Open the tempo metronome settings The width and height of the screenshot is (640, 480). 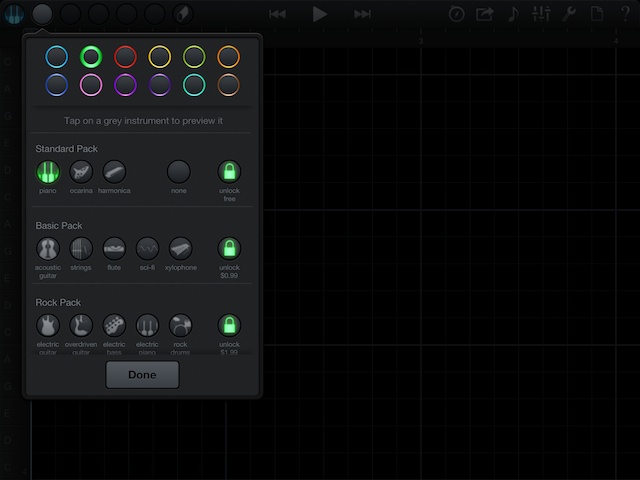click(456, 14)
